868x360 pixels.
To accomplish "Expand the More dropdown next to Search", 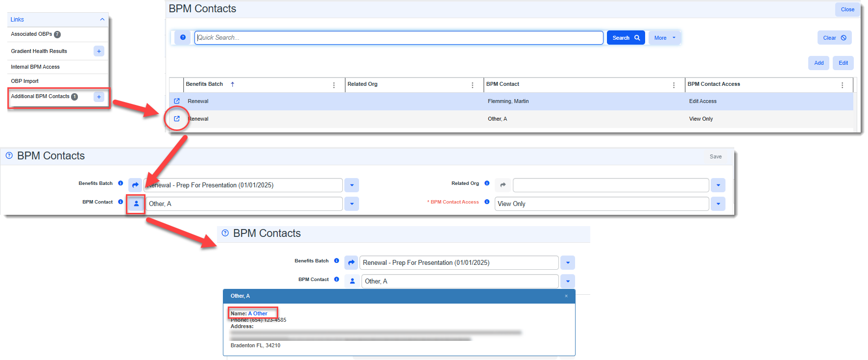I will pos(665,38).
